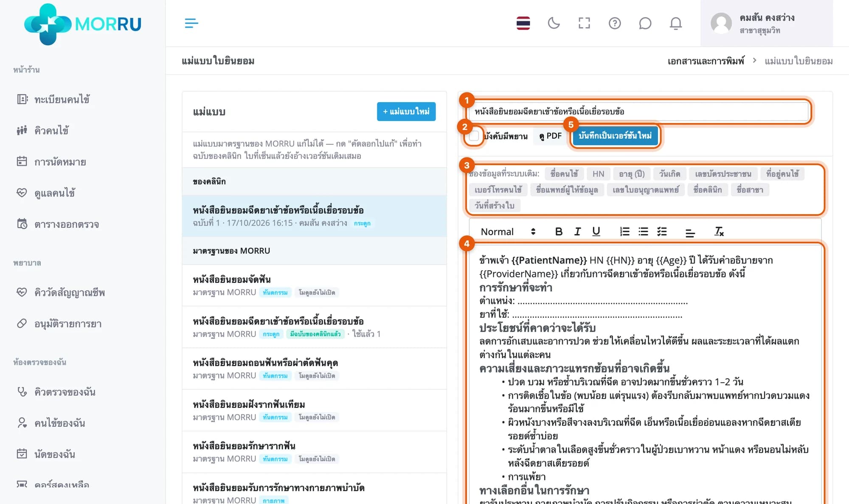Open the chat messages icon

point(645,23)
